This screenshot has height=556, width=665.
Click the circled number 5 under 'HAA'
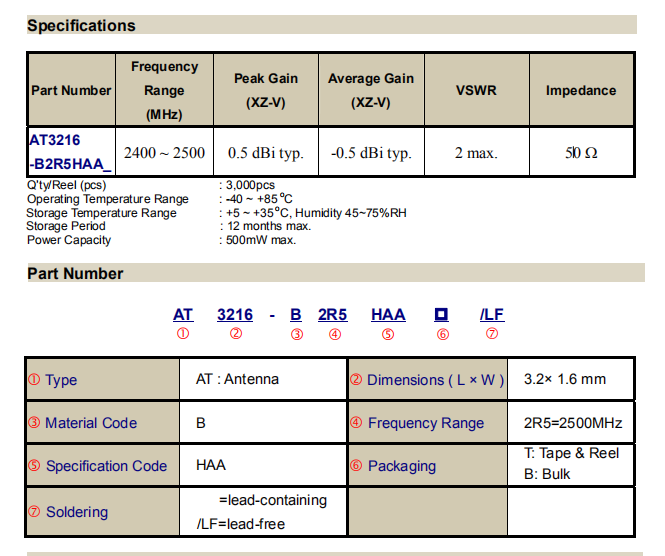tap(388, 335)
